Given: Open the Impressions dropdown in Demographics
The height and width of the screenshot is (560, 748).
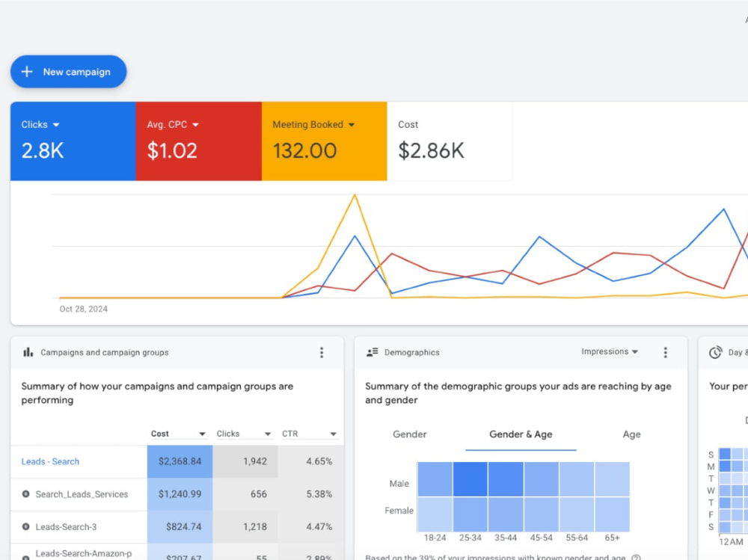Looking at the screenshot, I should pyautogui.click(x=610, y=351).
